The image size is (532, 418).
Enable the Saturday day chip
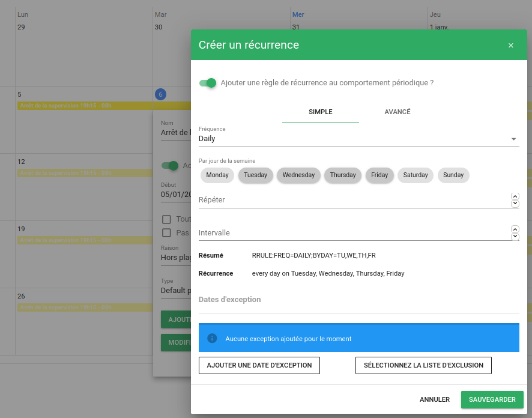click(416, 175)
